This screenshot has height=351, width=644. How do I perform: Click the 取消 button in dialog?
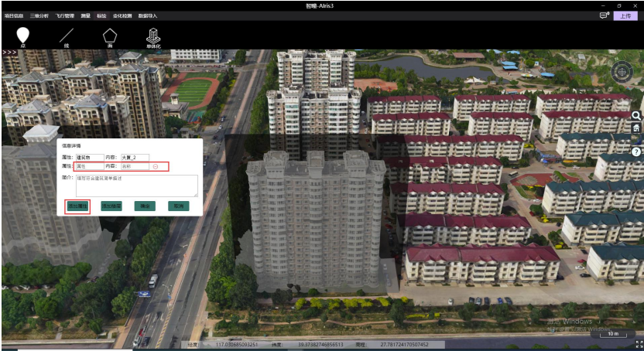178,206
